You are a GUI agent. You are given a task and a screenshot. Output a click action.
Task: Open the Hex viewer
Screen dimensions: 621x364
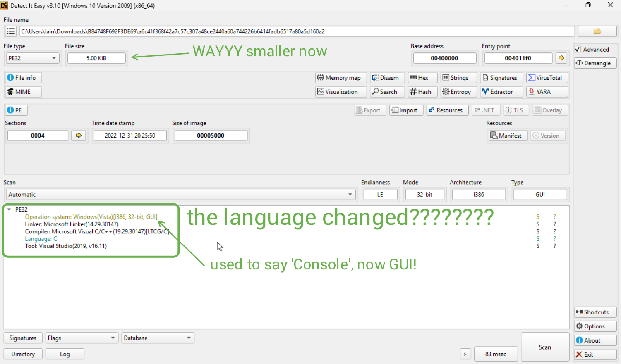coord(422,78)
